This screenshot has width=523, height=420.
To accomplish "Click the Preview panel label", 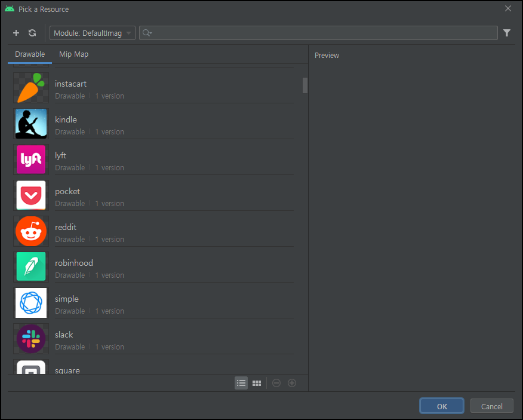I will [x=327, y=56].
